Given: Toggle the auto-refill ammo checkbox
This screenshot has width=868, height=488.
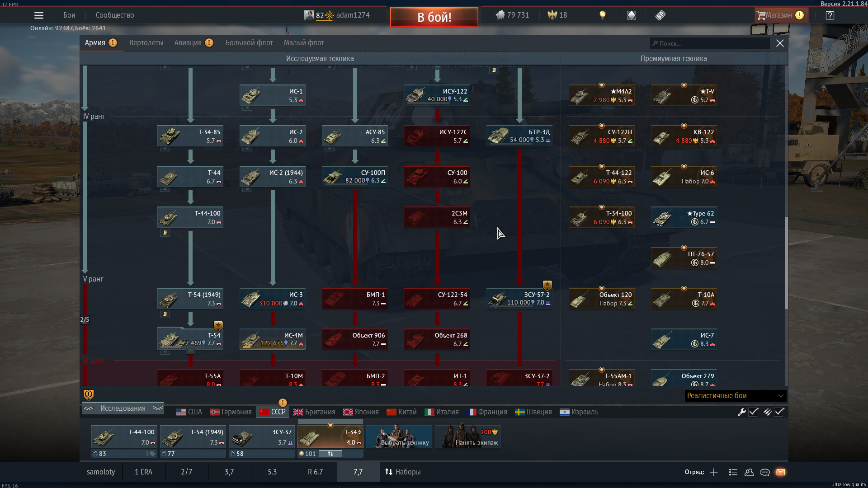Looking at the screenshot, I should [779, 412].
